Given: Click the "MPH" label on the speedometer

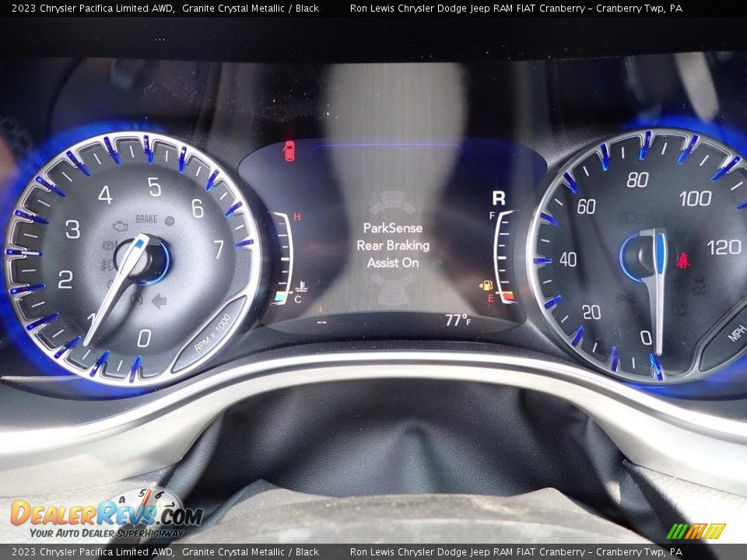Looking at the screenshot, I should click(x=737, y=332).
